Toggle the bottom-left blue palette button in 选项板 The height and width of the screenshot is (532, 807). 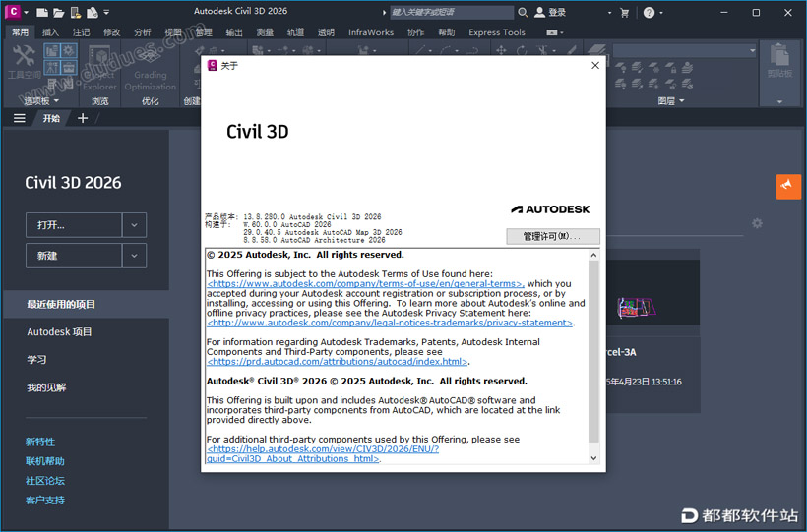click(x=52, y=67)
